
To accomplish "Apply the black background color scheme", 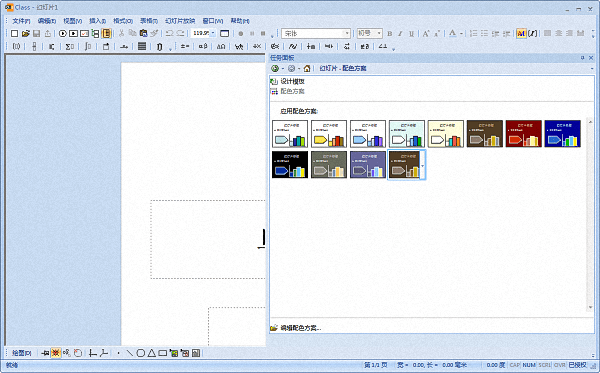I will coord(290,165).
